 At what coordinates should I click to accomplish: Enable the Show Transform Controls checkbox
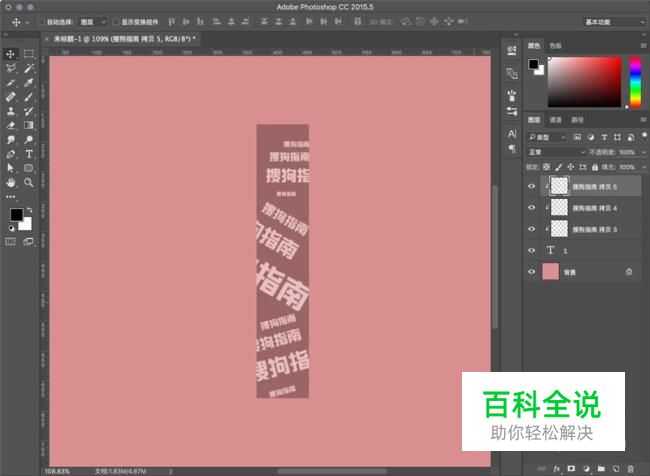click(116, 22)
